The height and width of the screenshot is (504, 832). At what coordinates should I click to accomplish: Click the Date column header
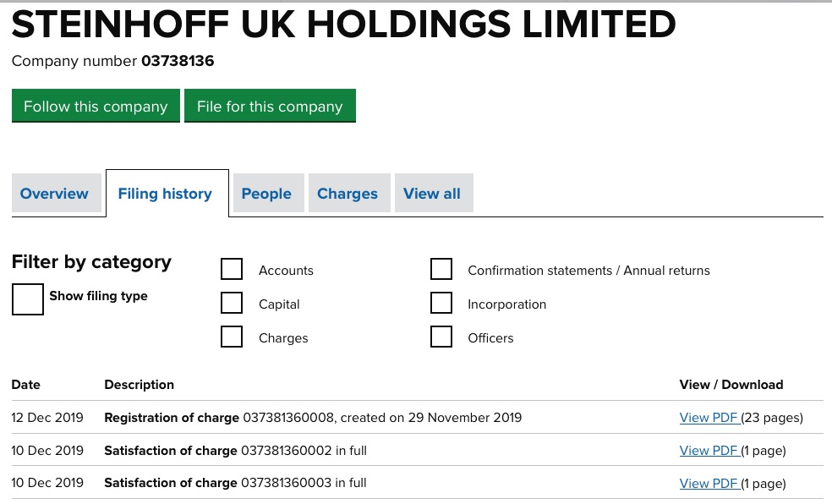[25, 384]
